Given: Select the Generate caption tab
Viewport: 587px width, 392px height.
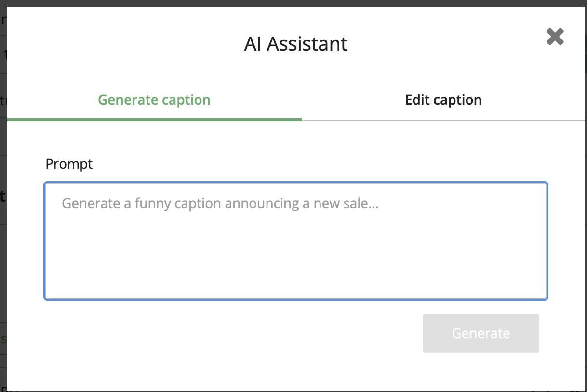Looking at the screenshot, I should point(154,100).
